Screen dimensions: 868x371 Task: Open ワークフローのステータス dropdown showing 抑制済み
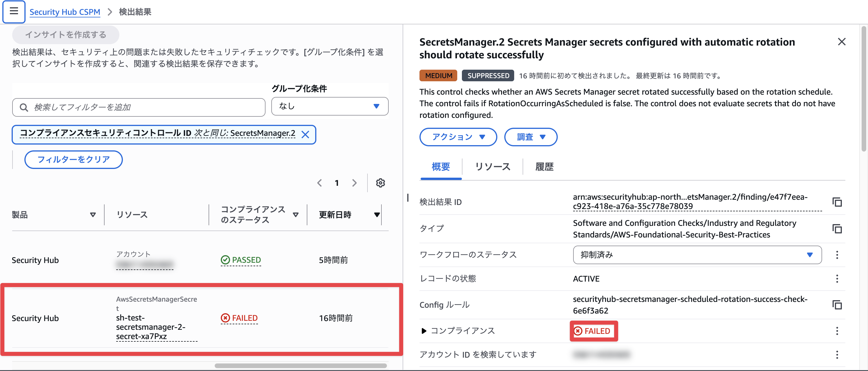(x=697, y=255)
